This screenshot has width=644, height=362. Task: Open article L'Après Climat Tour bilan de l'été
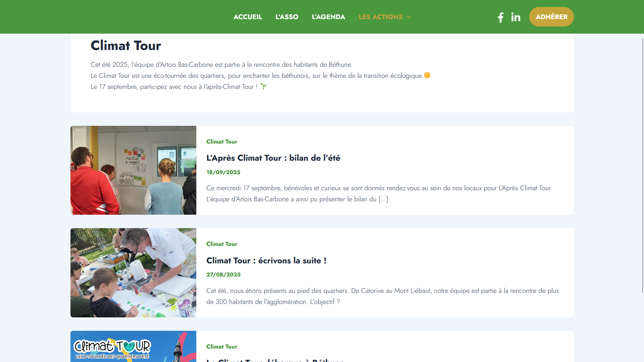coord(273,158)
